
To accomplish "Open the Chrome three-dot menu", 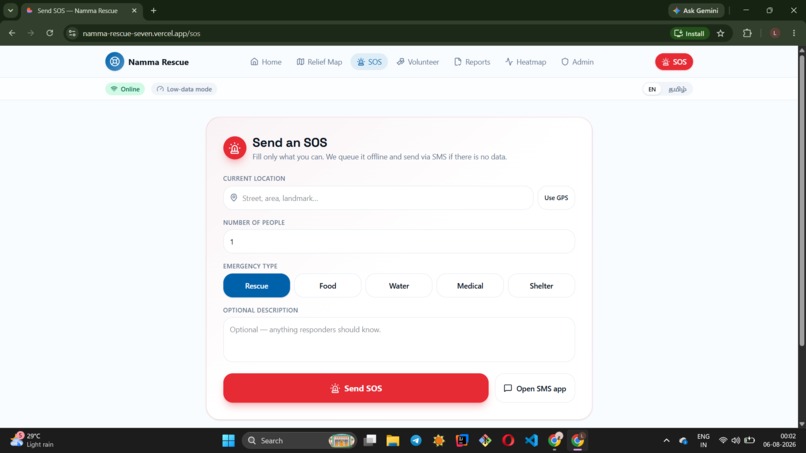I will coord(794,33).
